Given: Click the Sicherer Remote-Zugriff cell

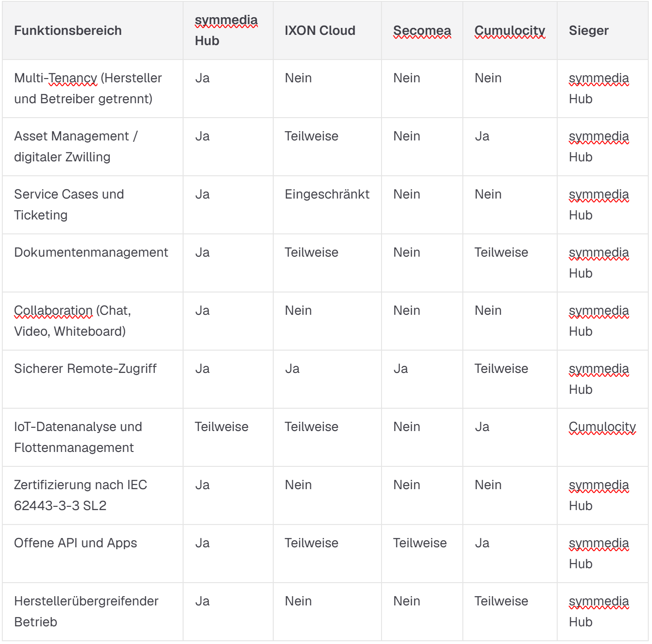Looking at the screenshot, I should tap(92, 379).
